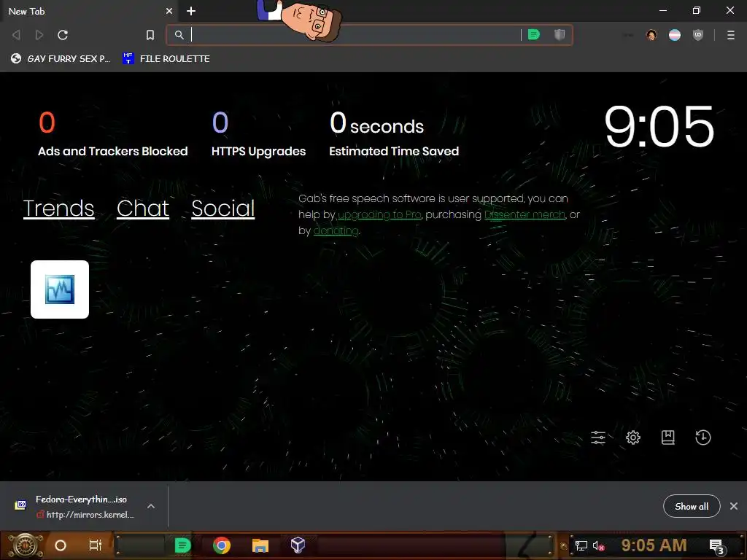The width and height of the screenshot is (747, 560).
Task: Launch Google Chrome from taskbar
Action: pos(222,545)
